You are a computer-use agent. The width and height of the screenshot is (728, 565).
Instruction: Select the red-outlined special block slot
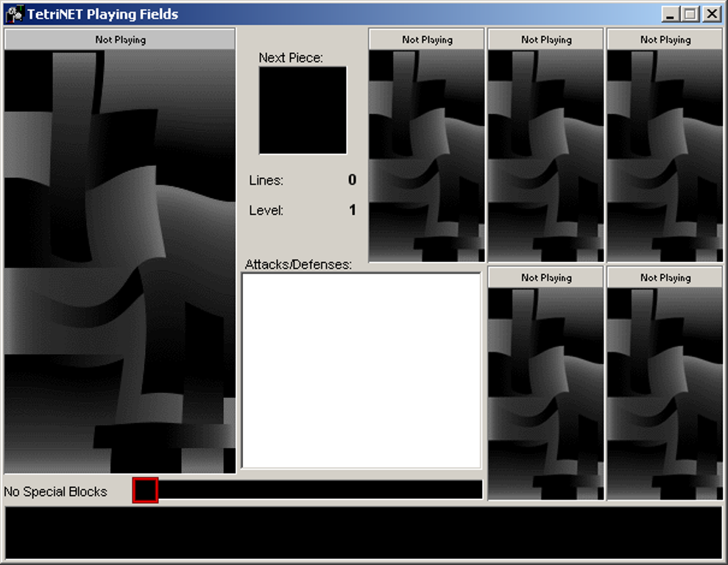[x=145, y=490]
